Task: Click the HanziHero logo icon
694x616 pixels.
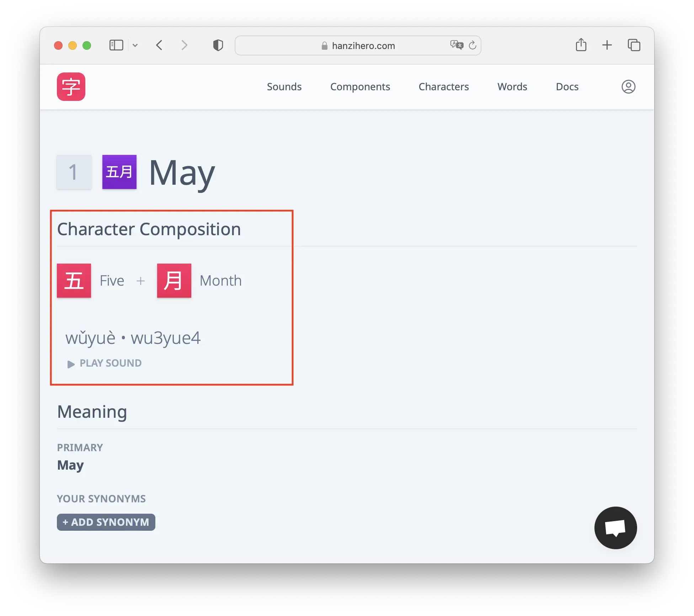Action: coord(71,87)
